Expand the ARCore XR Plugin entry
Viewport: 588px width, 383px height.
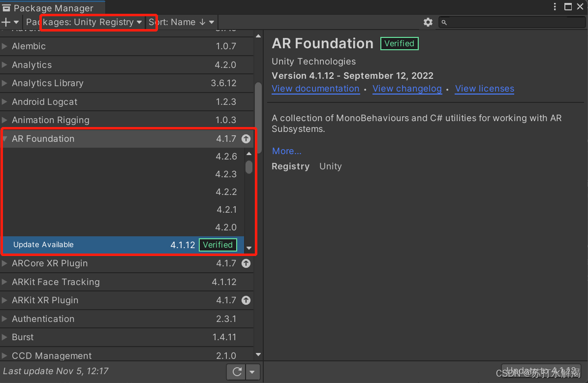point(4,263)
